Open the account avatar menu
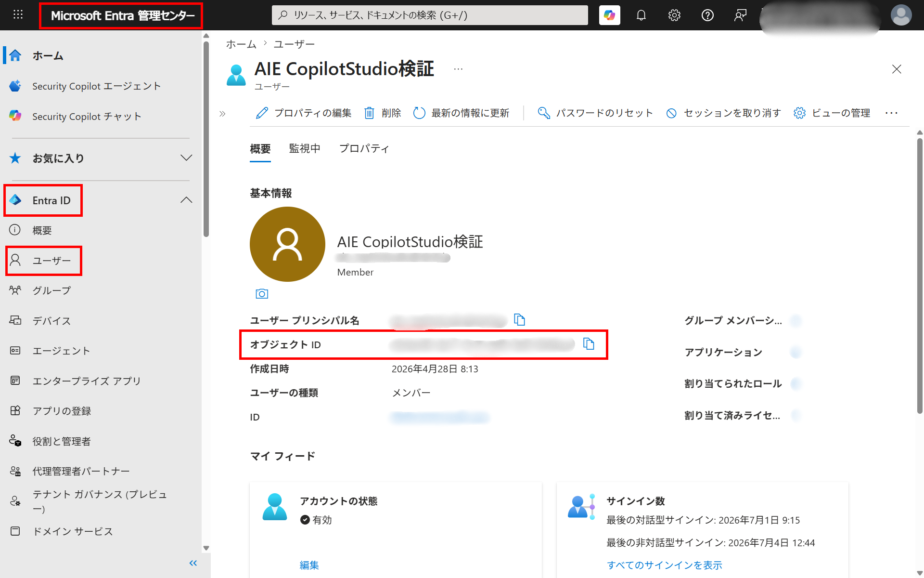 click(901, 15)
